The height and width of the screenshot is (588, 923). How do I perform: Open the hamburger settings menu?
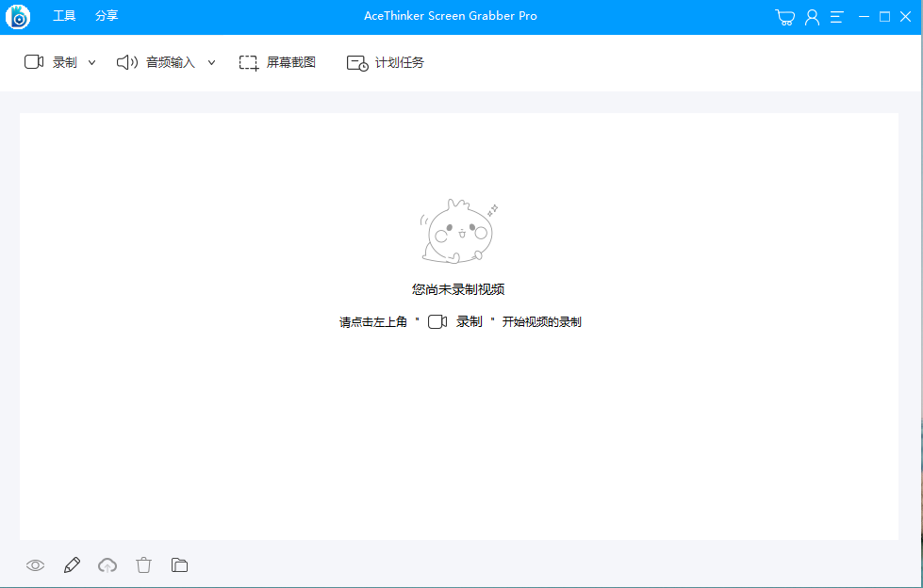(836, 17)
